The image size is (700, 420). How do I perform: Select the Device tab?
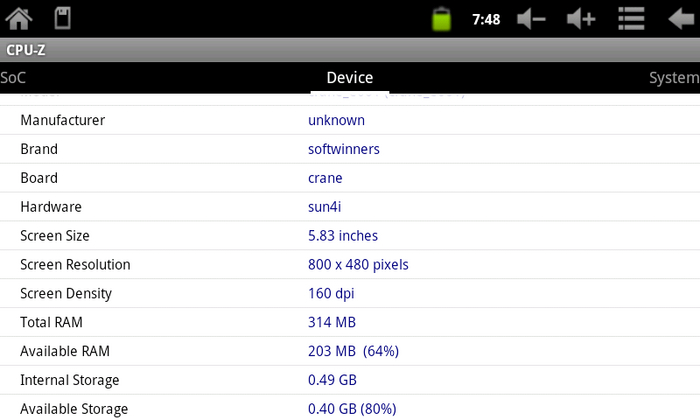click(350, 78)
